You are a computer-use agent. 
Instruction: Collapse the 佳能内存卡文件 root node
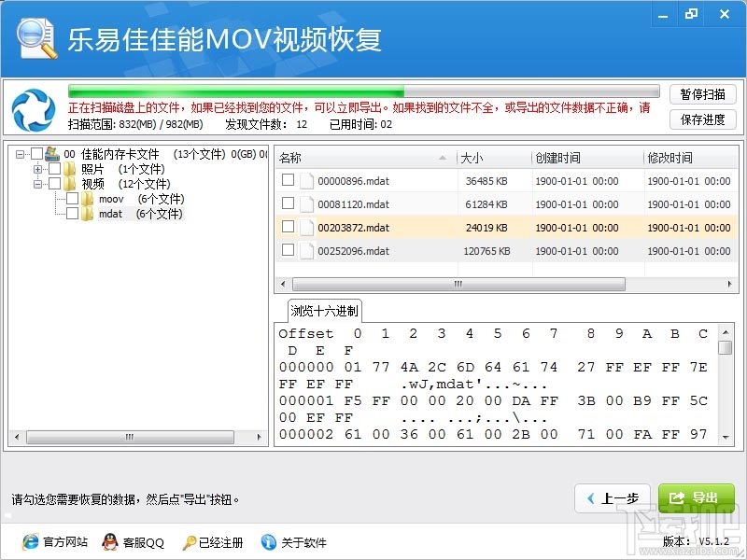point(21,153)
